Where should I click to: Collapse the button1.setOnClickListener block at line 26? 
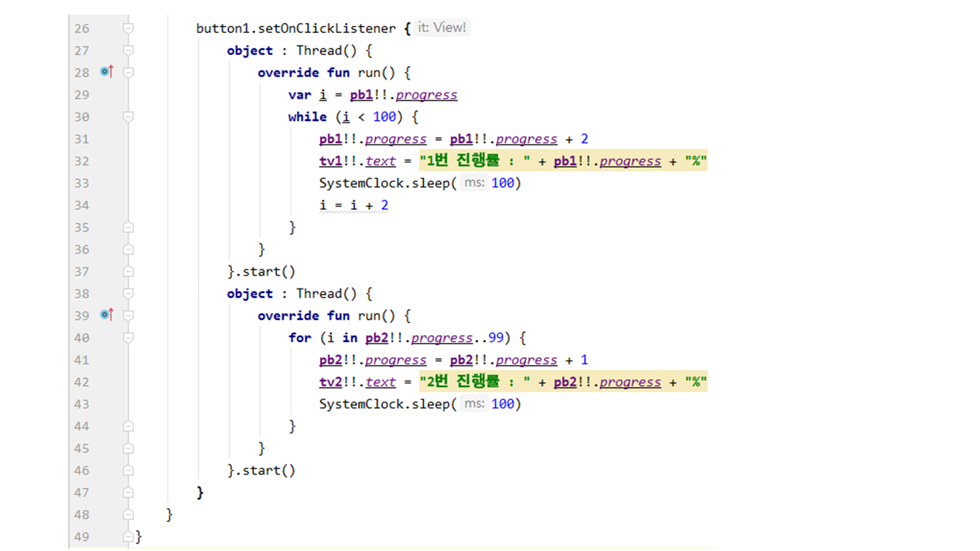(x=129, y=28)
